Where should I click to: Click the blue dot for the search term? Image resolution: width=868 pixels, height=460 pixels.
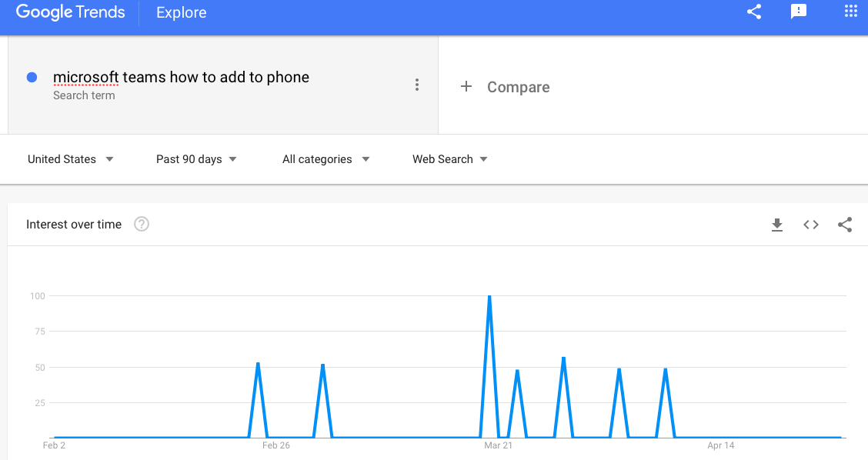coord(32,77)
